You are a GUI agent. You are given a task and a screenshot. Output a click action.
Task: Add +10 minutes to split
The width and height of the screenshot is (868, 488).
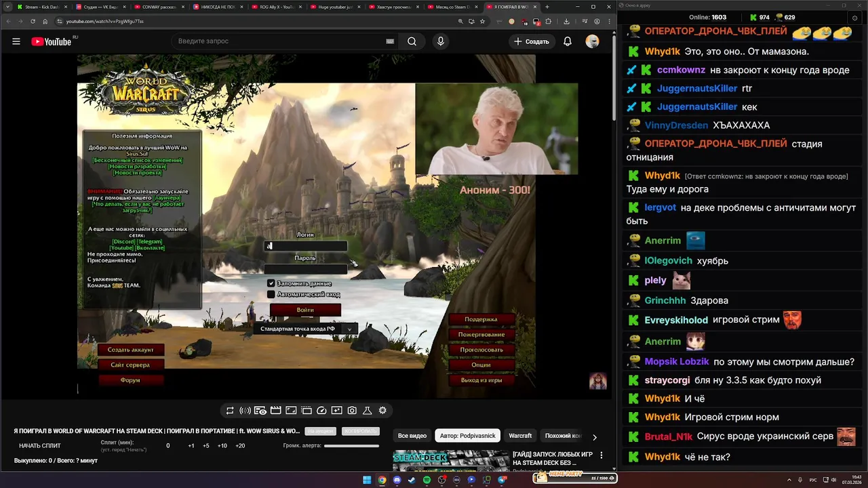[222, 446]
